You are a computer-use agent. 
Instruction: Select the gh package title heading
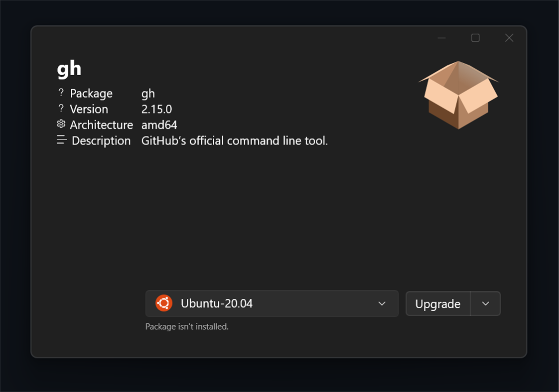click(68, 68)
